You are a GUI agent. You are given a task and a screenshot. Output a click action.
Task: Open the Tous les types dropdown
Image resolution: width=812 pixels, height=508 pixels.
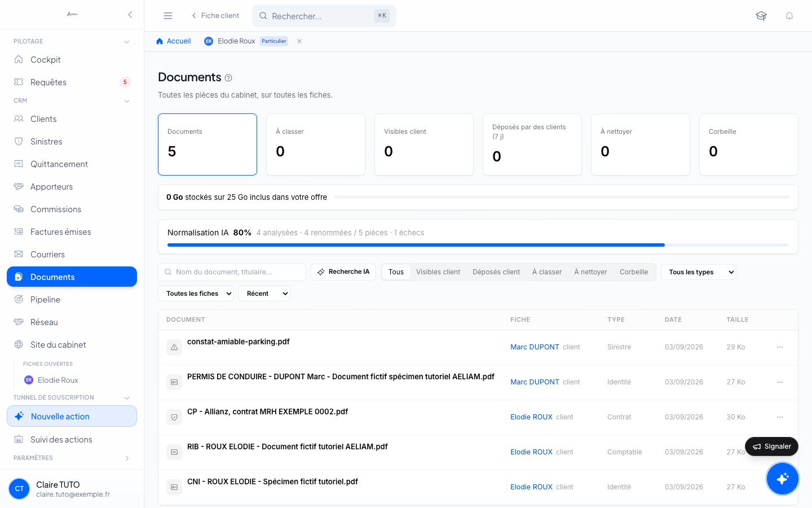click(x=699, y=272)
